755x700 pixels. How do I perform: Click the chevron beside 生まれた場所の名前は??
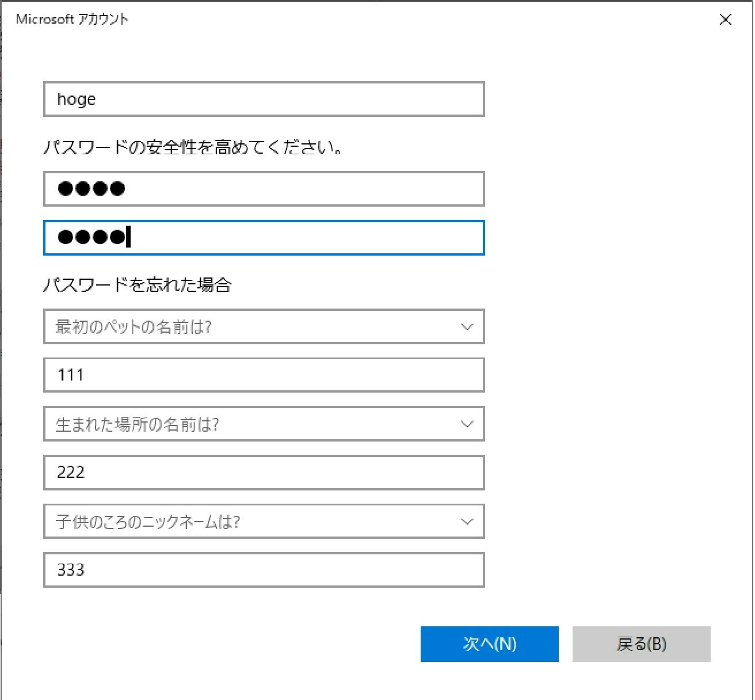pyautogui.click(x=467, y=424)
